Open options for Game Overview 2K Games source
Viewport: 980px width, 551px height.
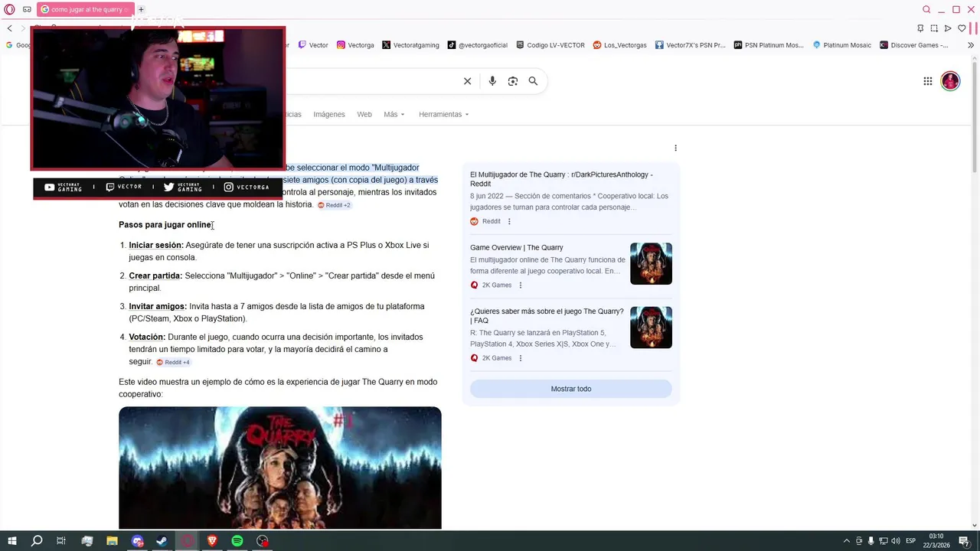[x=521, y=285]
